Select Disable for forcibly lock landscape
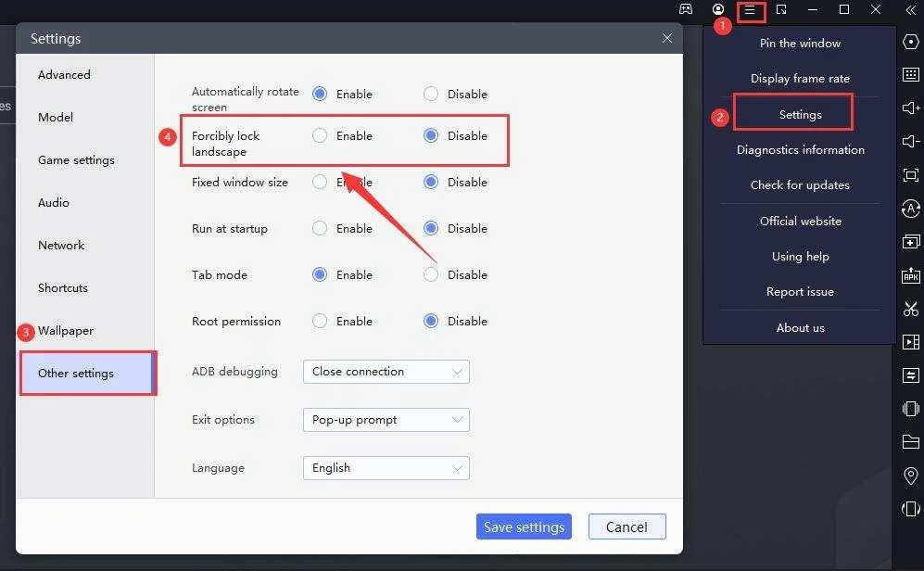924x571 pixels. pos(431,135)
